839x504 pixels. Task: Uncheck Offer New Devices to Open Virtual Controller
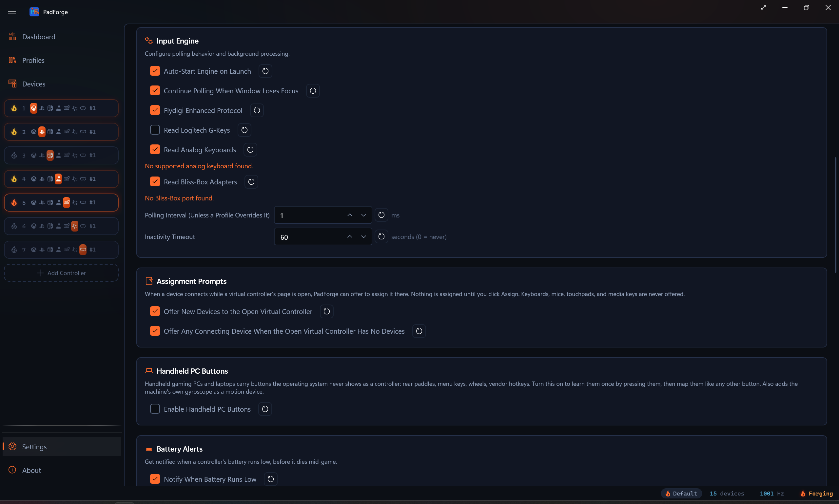coord(155,311)
